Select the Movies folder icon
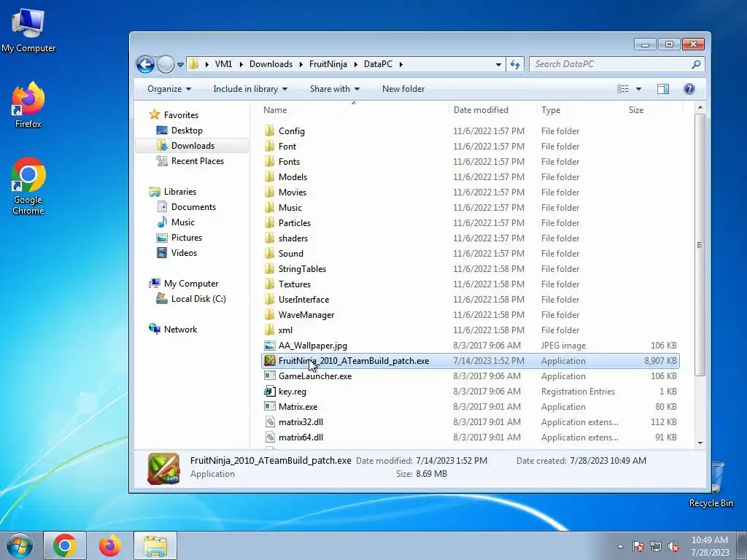747x560 pixels. pos(270,192)
